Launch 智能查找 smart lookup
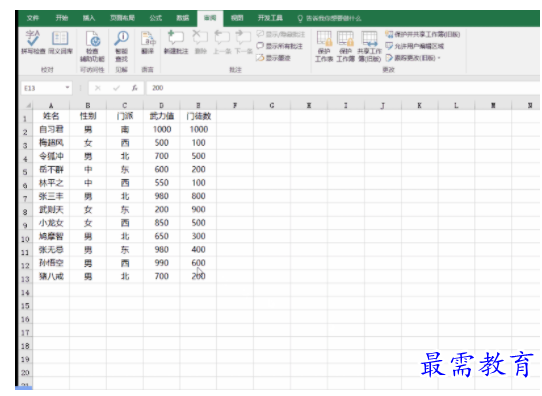Image resolution: width=542 pixels, height=396 pixels. [x=121, y=46]
